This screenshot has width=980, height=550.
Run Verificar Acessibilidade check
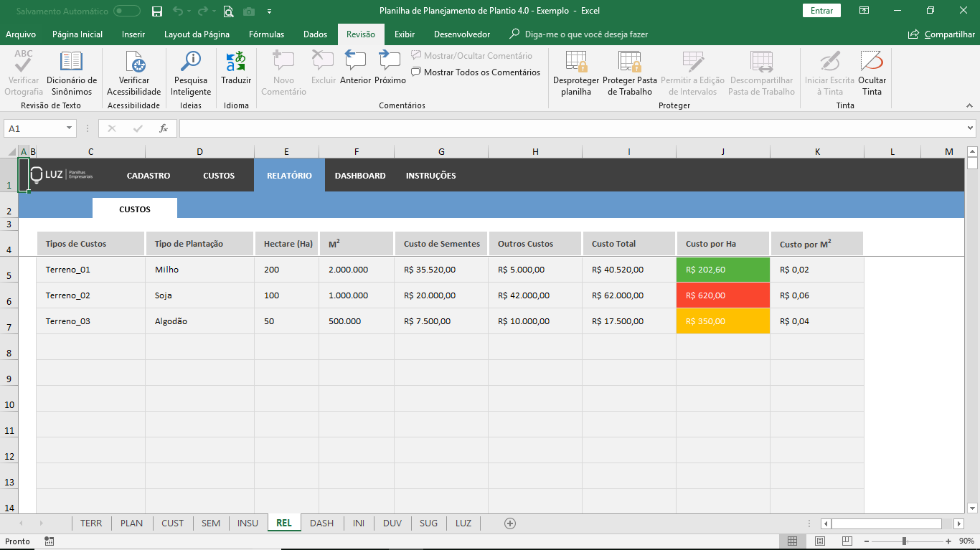coord(133,73)
